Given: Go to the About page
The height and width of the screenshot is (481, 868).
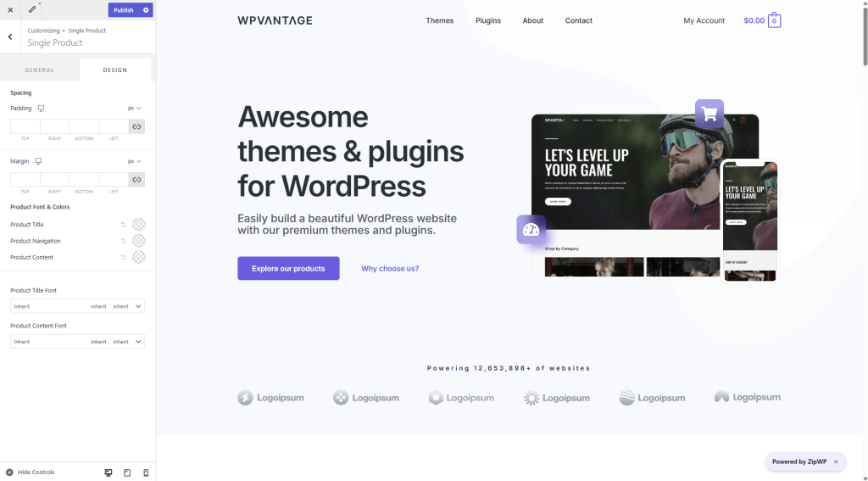Looking at the screenshot, I should click(533, 20).
